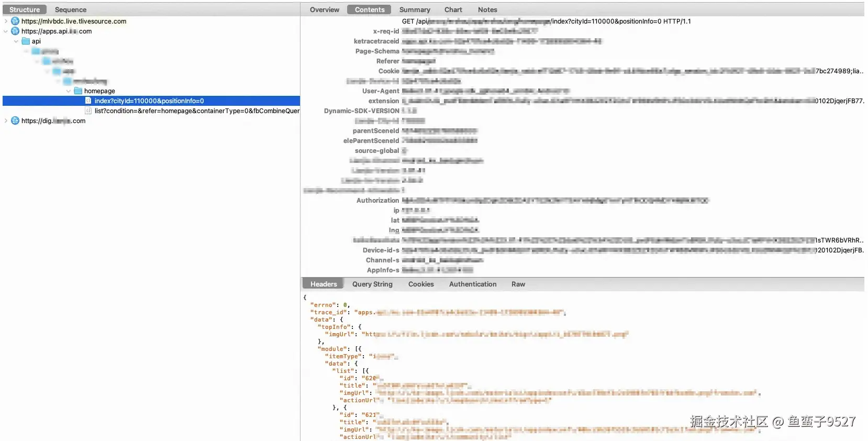The width and height of the screenshot is (868, 441).
Task: Open the Summary tab
Action: pyautogui.click(x=415, y=9)
